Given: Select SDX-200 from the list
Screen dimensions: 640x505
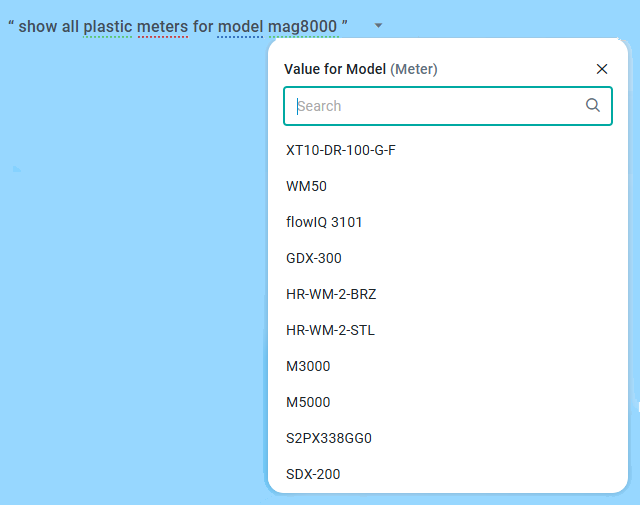Looking at the screenshot, I should click(313, 474).
